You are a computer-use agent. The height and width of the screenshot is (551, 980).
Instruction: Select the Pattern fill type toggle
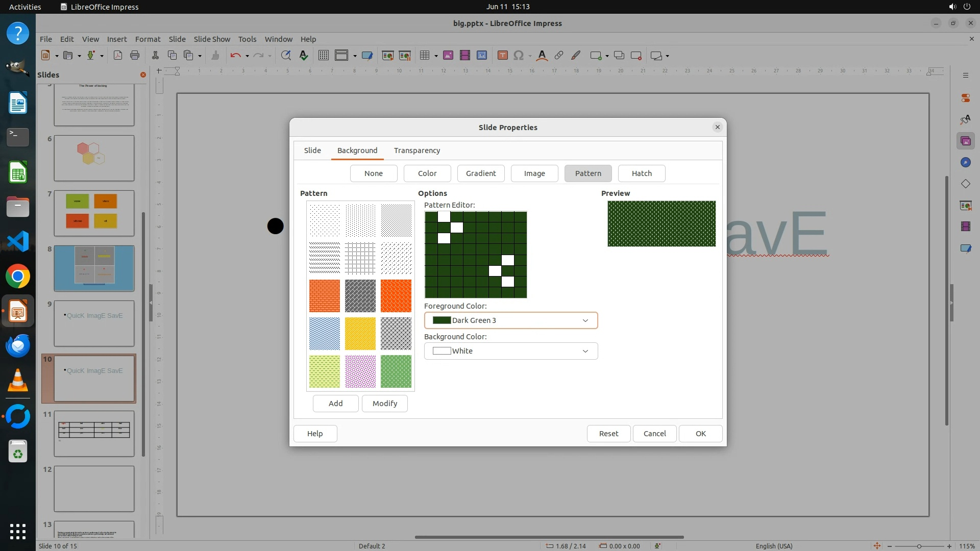tap(588, 173)
